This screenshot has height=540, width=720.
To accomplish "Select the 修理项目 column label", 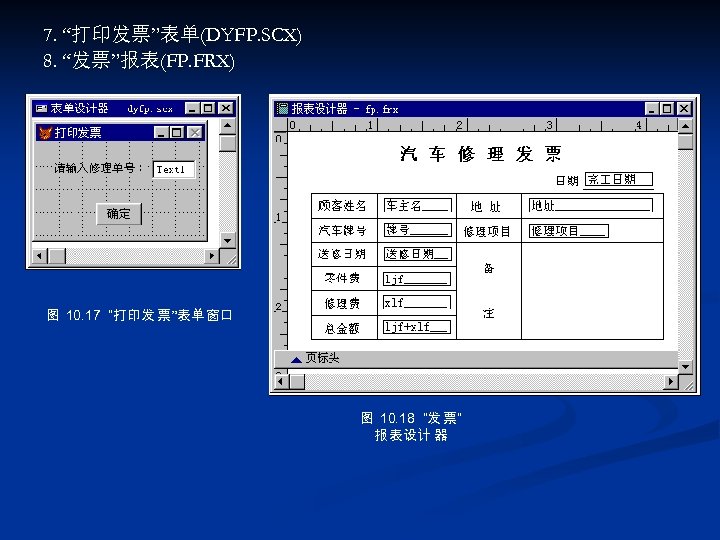I will [487, 231].
